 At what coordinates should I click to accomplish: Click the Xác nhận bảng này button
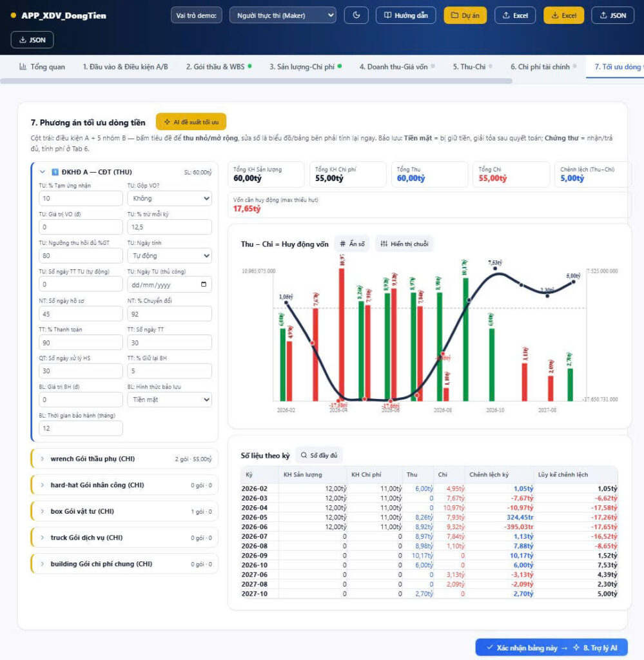[x=551, y=648]
